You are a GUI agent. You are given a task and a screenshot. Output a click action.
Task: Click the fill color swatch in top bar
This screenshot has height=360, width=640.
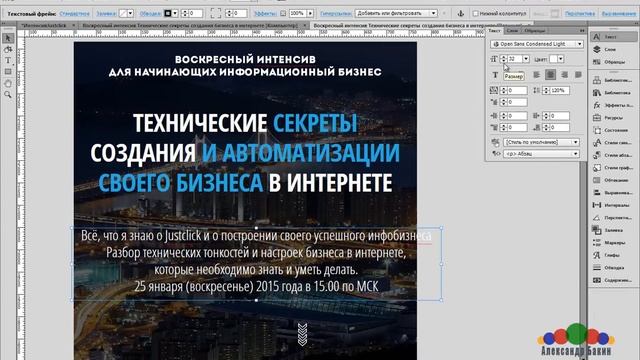pyautogui.click(x=123, y=13)
